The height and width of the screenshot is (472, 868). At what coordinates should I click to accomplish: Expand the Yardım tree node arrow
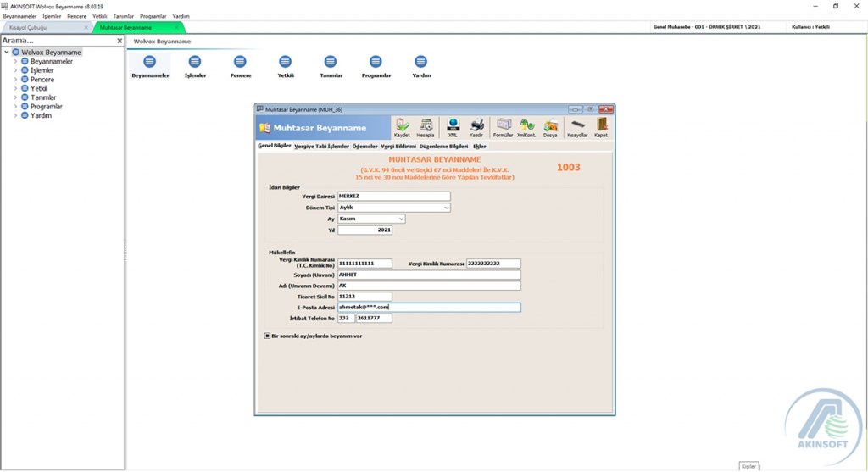click(x=15, y=115)
